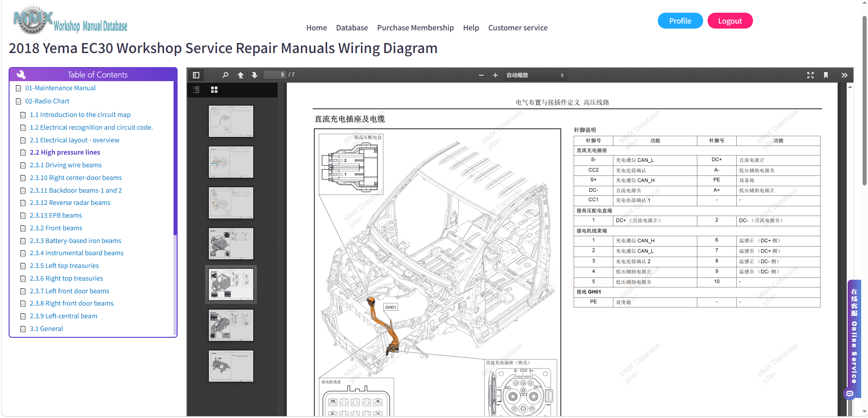
Task: Toggle the PDF viewer sidebar
Action: pyautogui.click(x=196, y=75)
